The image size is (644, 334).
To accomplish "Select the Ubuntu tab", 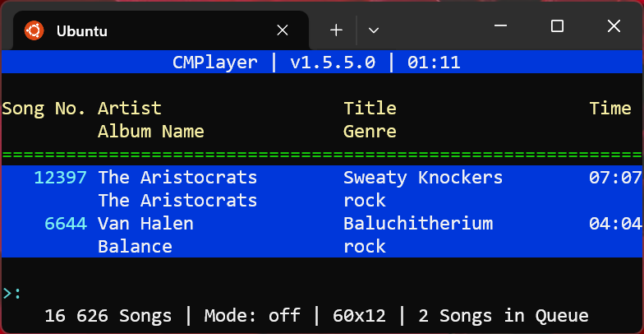I will [x=161, y=30].
